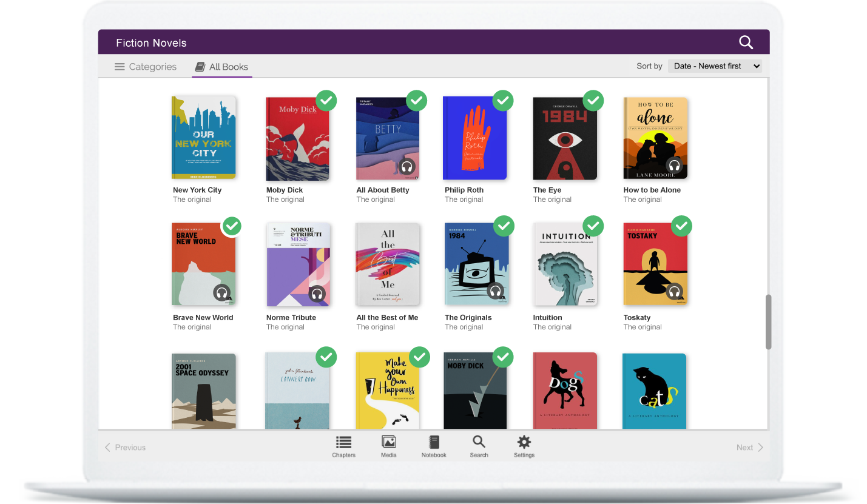
Task: Toggle green checkmark on The Eye
Action: 593,100
